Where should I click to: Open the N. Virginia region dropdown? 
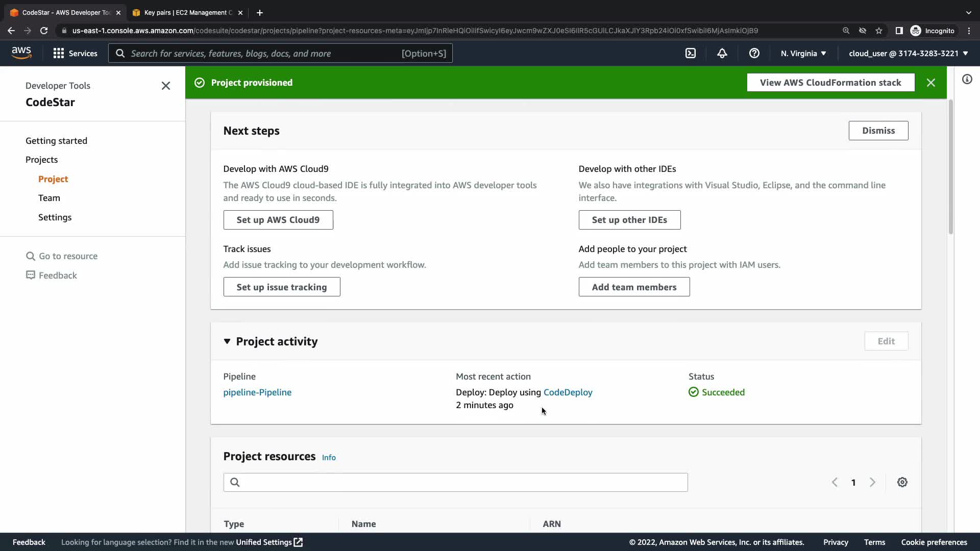click(803, 53)
